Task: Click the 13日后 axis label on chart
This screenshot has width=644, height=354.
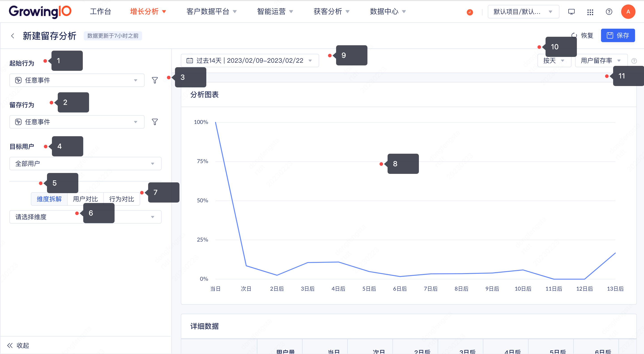Action: [x=615, y=289]
